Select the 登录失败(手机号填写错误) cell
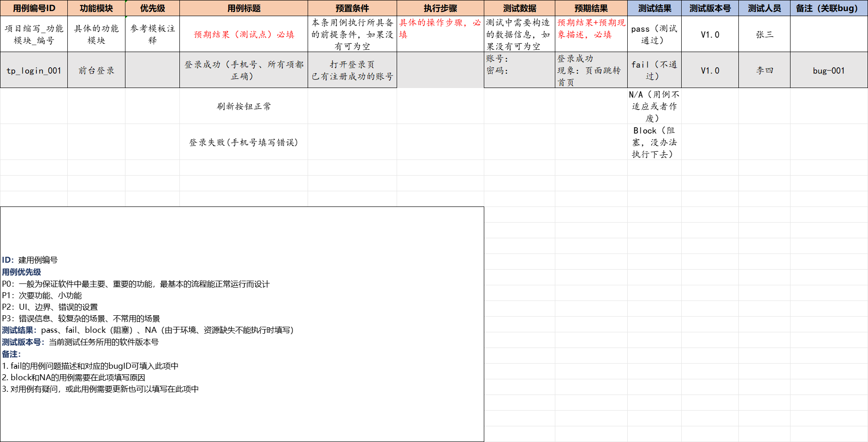Viewport: 868px width, 442px height. [244, 142]
